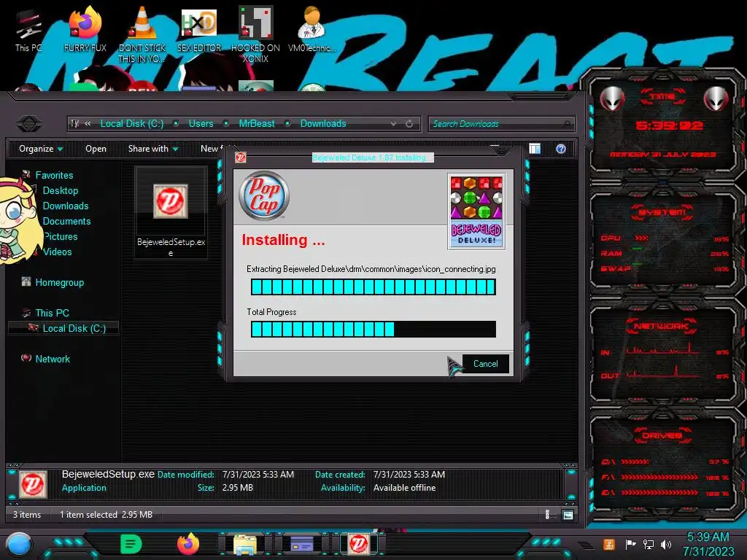
Task: Click the back navigation emblem button
Action: (x=29, y=124)
